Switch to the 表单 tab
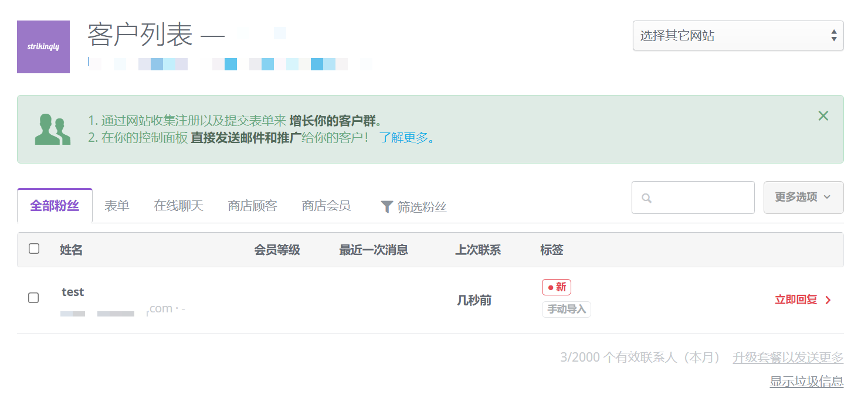The width and height of the screenshot is (868, 405). pyautogui.click(x=117, y=206)
